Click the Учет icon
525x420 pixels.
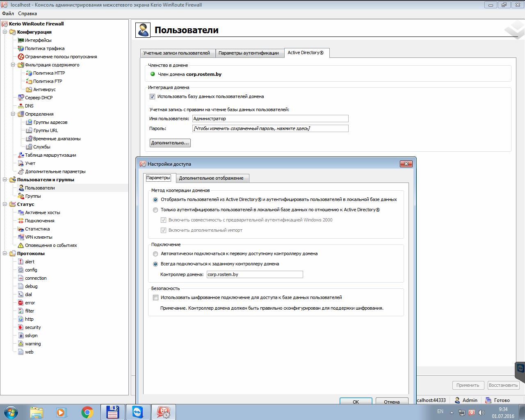tap(21, 163)
